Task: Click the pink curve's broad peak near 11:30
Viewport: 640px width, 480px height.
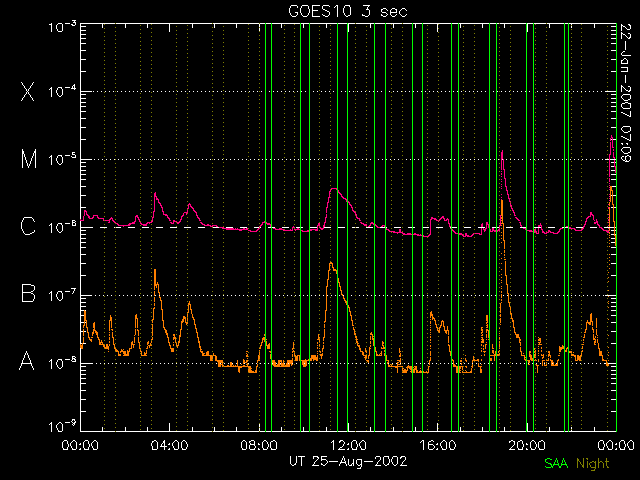Action: 335,189
